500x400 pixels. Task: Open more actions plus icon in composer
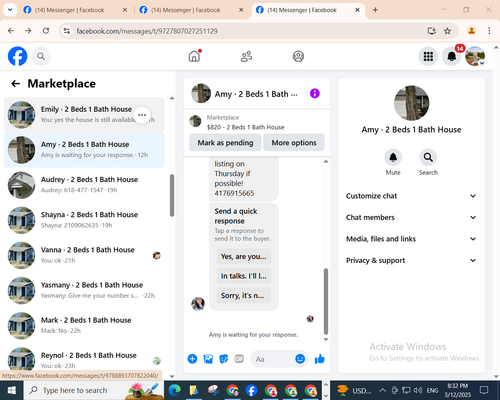(192, 359)
